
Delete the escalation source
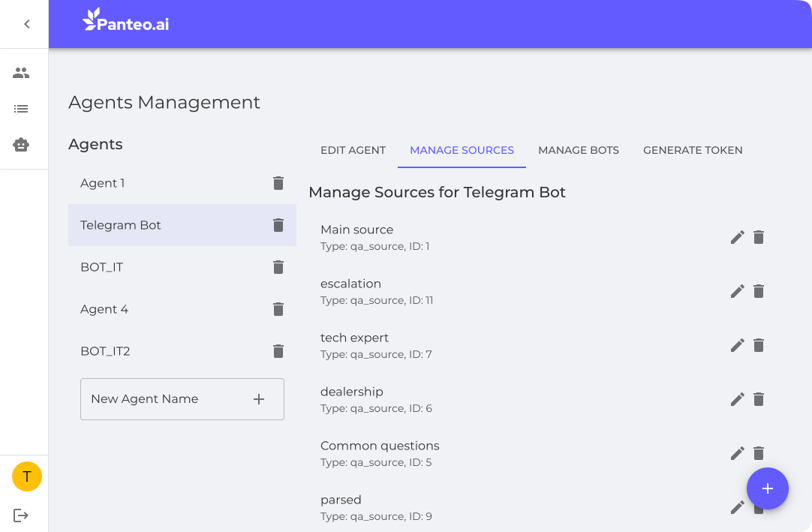tap(759, 291)
